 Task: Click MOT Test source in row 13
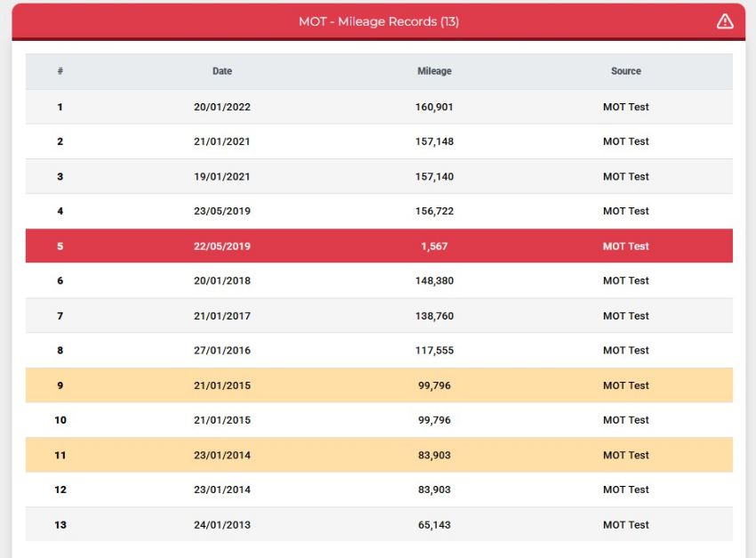[626, 524]
